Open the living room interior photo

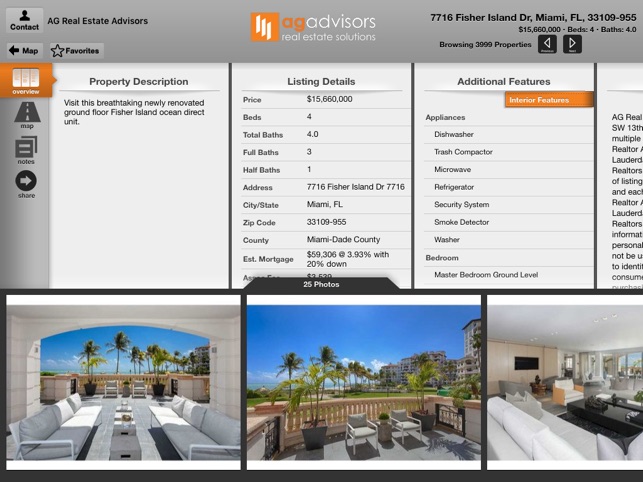[x=565, y=382]
